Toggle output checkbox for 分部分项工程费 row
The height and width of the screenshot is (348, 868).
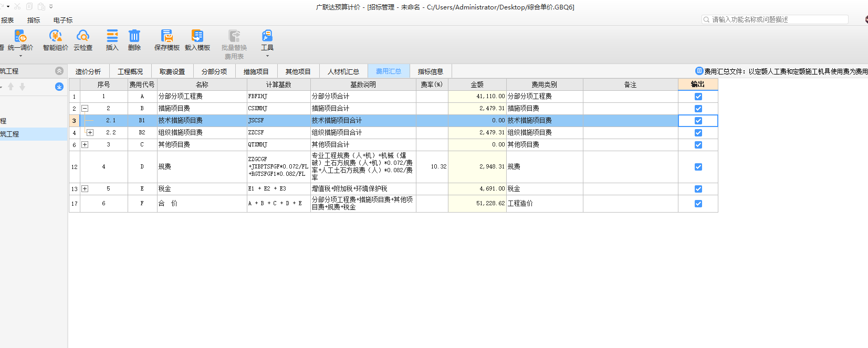tap(698, 97)
